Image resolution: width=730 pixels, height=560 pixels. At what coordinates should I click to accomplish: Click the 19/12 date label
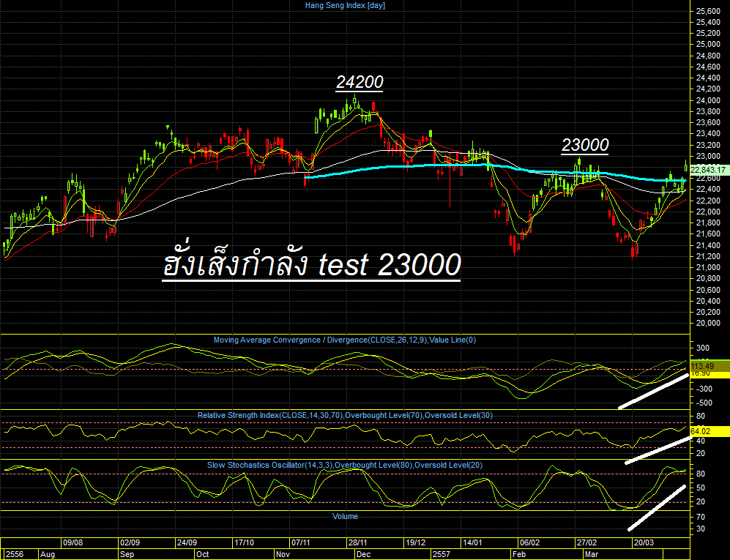[415, 542]
